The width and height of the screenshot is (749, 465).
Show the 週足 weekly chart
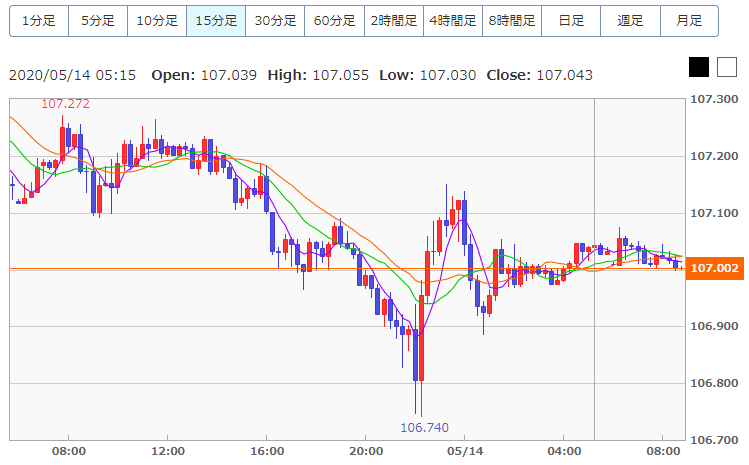pyautogui.click(x=631, y=21)
